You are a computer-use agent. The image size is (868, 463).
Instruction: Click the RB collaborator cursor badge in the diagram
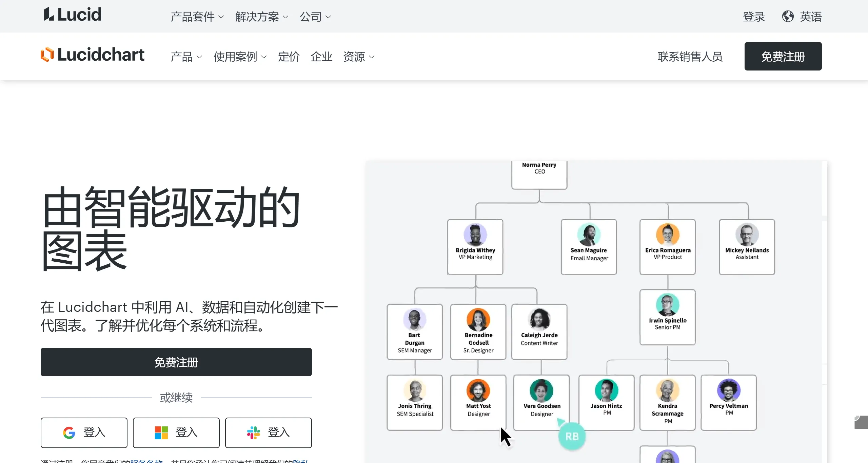572,437
